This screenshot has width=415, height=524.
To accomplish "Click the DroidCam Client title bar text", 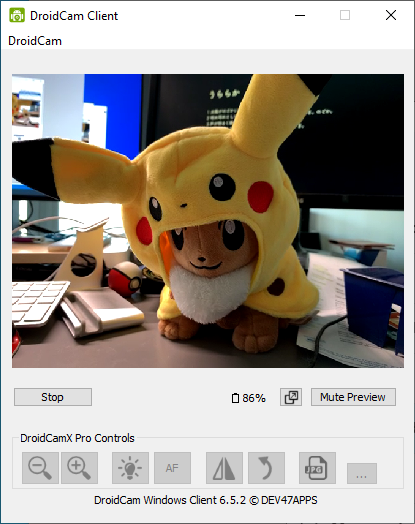I will pyautogui.click(x=74, y=16).
